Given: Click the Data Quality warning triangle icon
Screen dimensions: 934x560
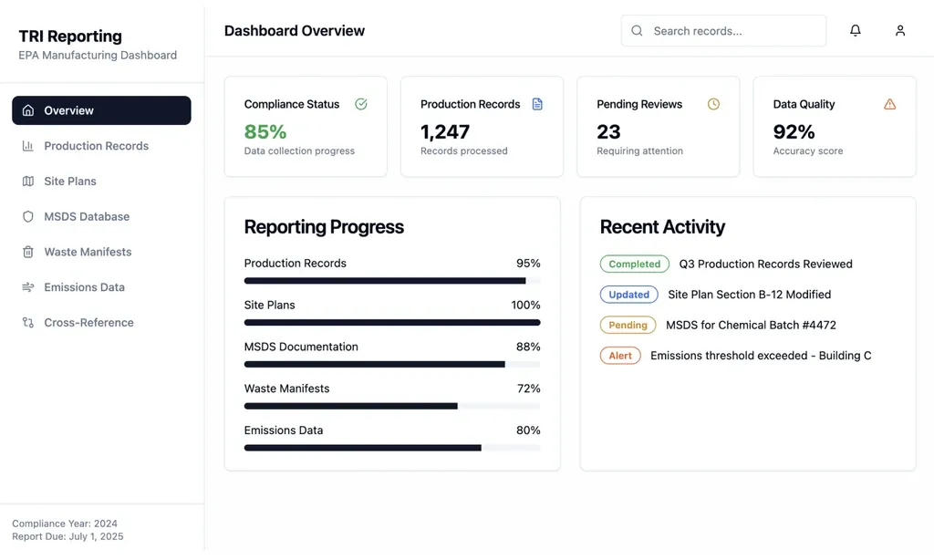Looking at the screenshot, I should pos(889,104).
